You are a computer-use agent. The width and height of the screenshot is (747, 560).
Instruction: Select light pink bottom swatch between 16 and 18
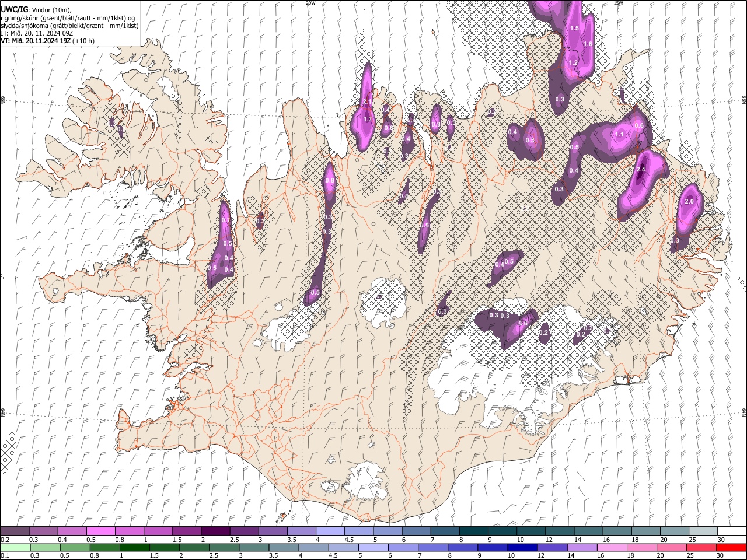(612, 548)
